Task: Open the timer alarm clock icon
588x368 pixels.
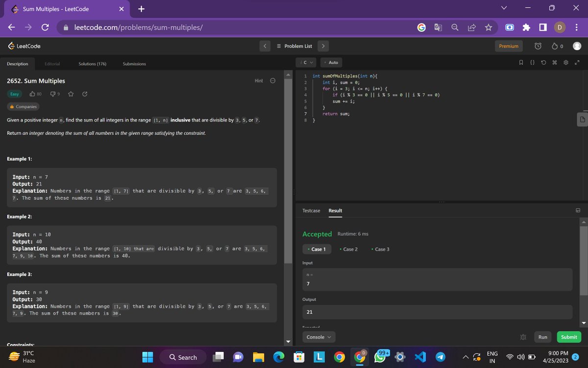Action: point(538,46)
